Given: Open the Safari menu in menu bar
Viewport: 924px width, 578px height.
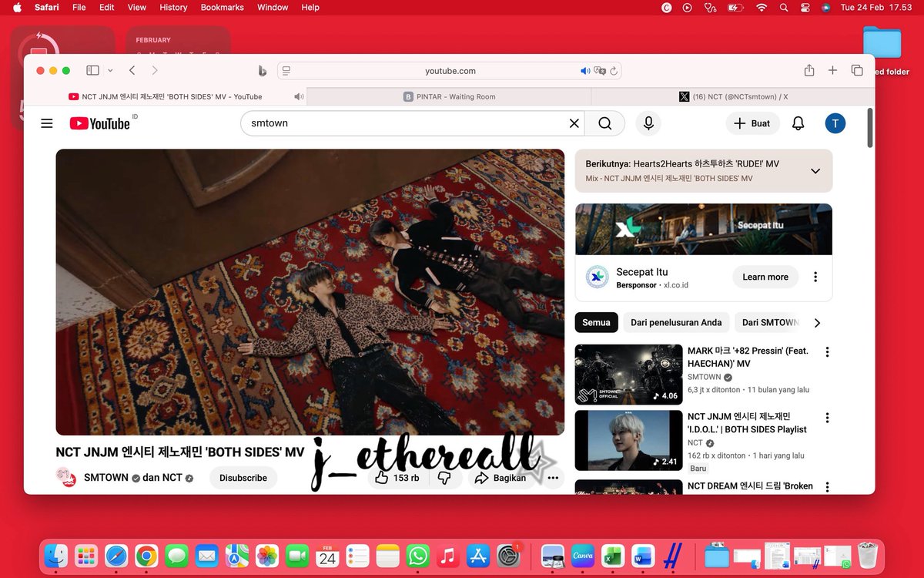Looking at the screenshot, I should pos(47,7).
